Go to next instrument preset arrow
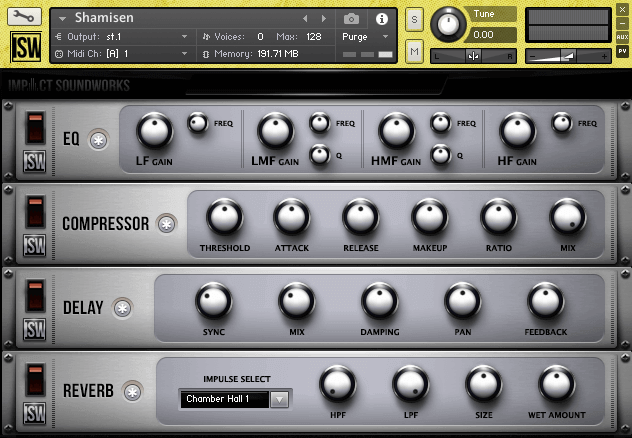The image size is (632, 438). [324, 19]
